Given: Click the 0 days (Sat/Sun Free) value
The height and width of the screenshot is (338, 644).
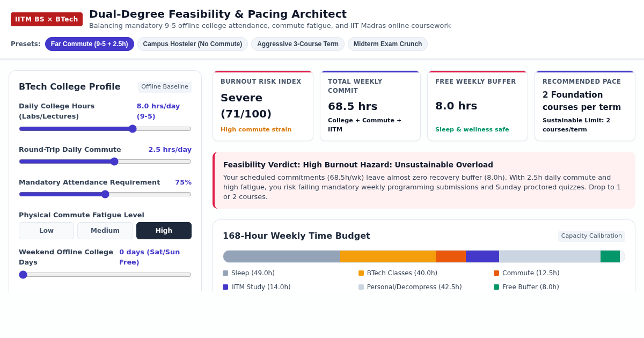Looking at the screenshot, I should 150,257.
